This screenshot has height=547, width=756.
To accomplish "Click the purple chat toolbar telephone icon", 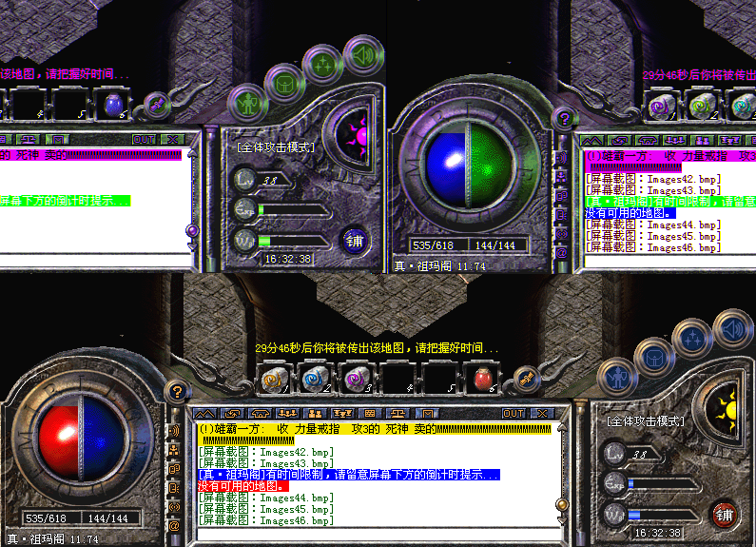I will tap(647, 140).
